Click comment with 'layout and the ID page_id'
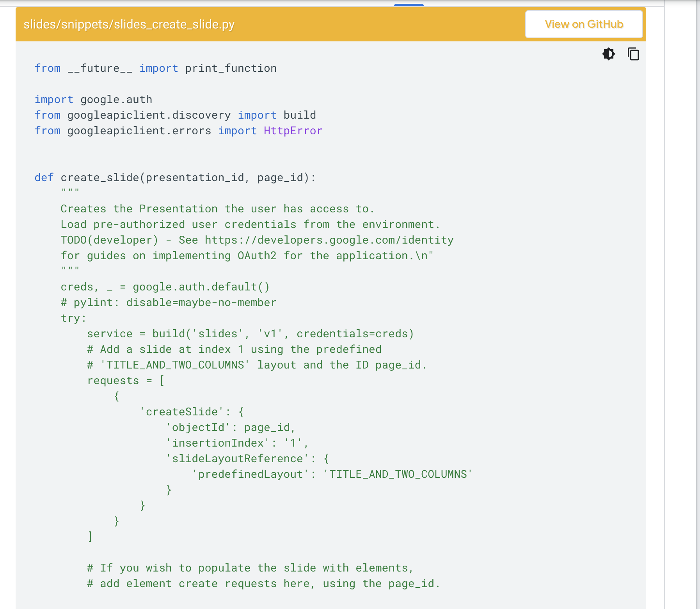This screenshot has height=609, width=700. 257,365
